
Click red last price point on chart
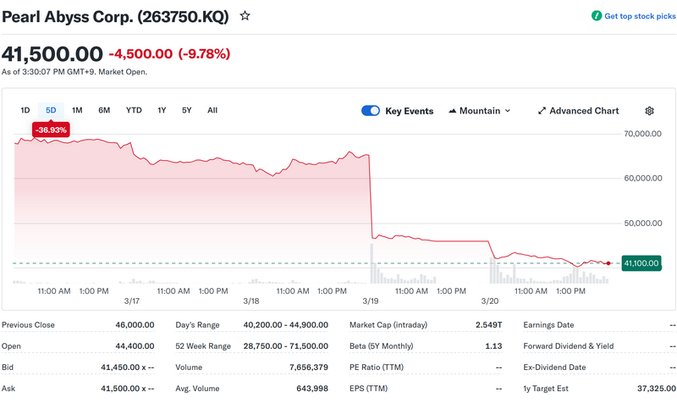tap(608, 263)
